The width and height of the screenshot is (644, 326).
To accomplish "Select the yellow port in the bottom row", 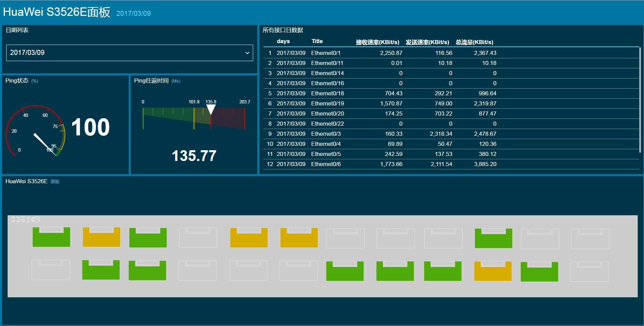I will 493,270.
